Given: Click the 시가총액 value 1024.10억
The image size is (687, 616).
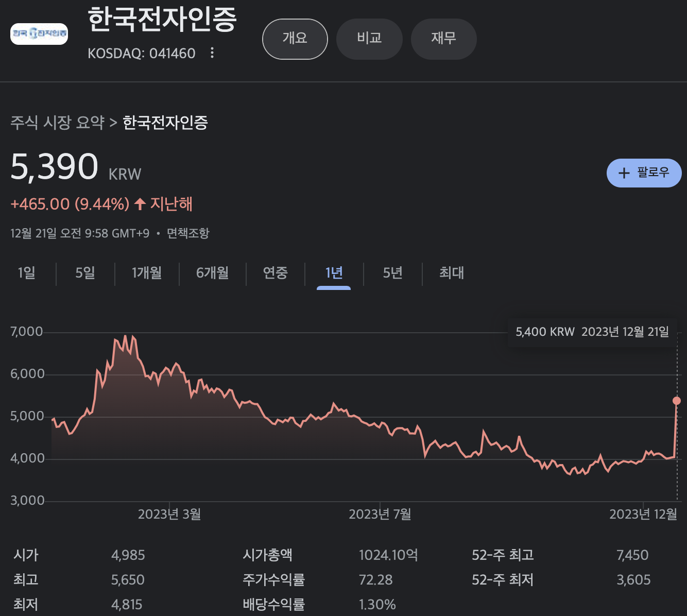Looking at the screenshot, I should click(x=388, y=555).
